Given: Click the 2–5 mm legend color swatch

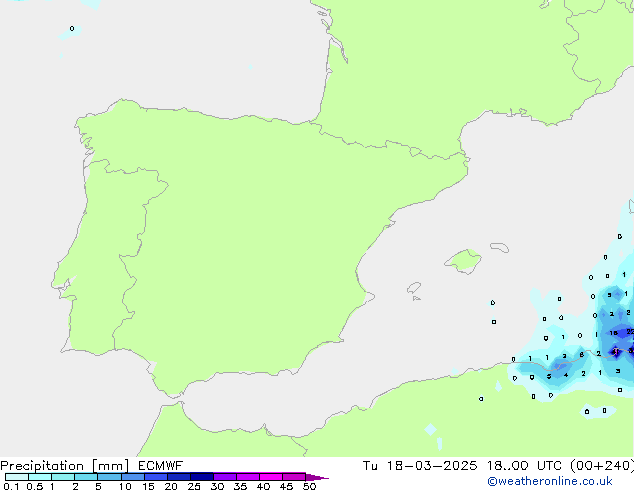Looking at the screenshot, I should click(x=86, y=477).
